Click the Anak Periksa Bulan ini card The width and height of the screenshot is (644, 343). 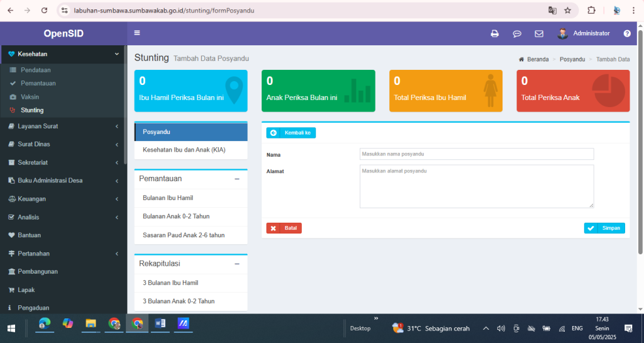[318, 91]
